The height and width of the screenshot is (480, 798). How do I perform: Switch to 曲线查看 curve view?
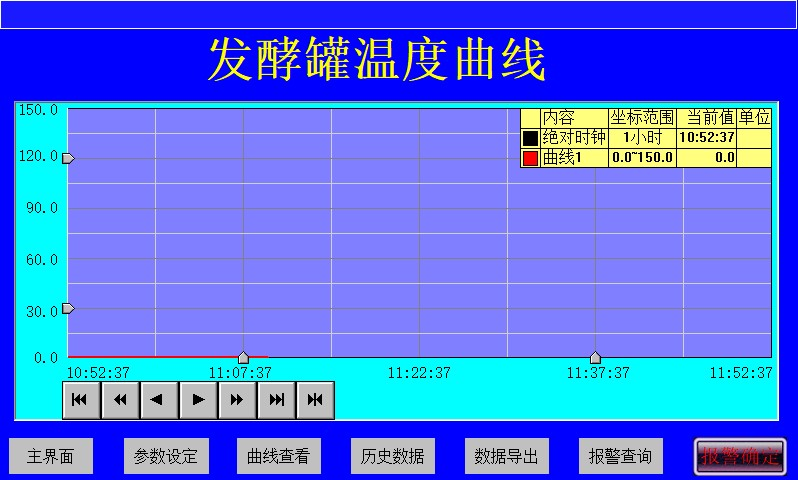coord(279,457)
